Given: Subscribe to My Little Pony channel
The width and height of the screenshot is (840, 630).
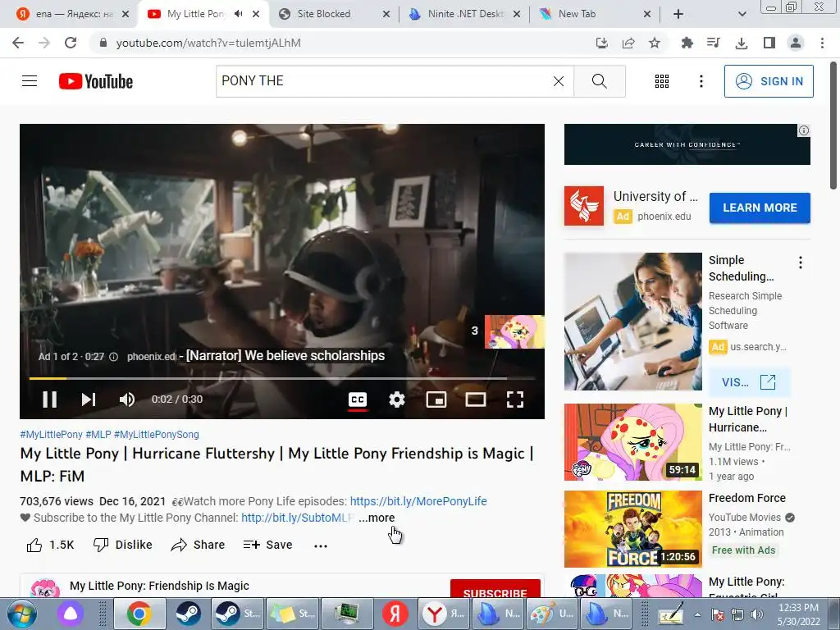Looking at the screenshot, I should click(x=495, y=589).
